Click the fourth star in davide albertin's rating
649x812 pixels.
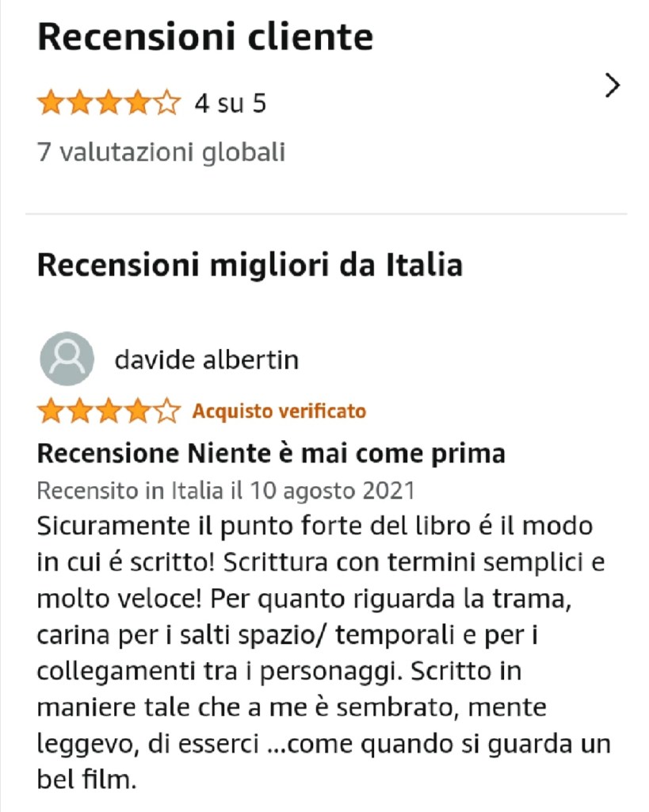138,411
